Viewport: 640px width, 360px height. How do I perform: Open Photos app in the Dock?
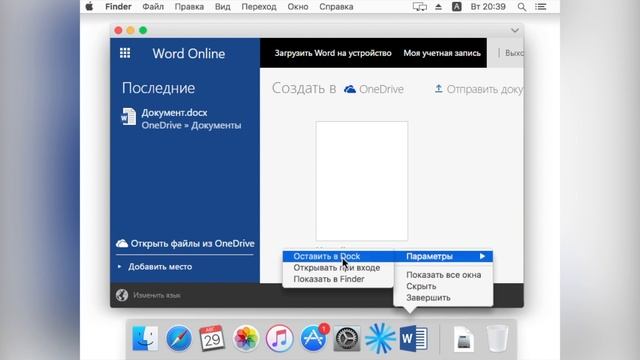tap(246, 338)
